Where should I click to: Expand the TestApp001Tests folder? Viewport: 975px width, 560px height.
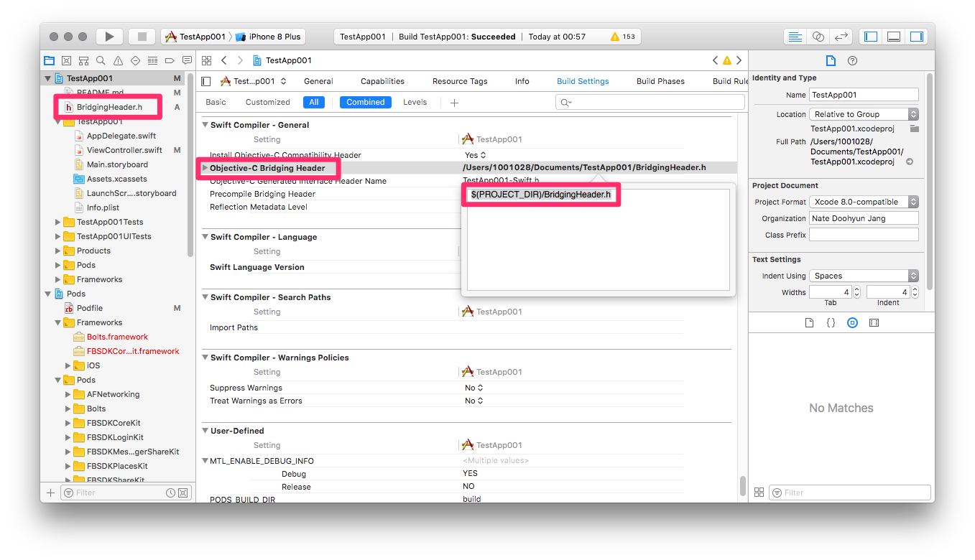[x=58, y=222]
